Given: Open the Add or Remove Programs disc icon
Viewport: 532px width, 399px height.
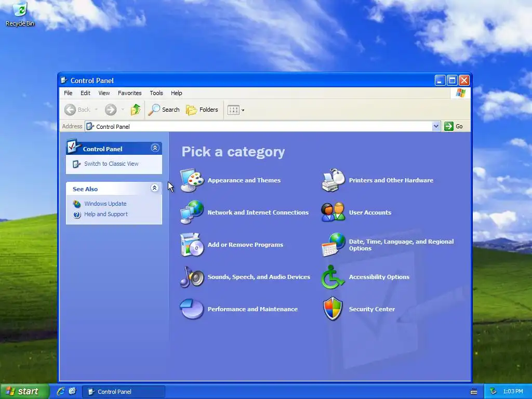Looking at the screenshot, I should point(192,245).
